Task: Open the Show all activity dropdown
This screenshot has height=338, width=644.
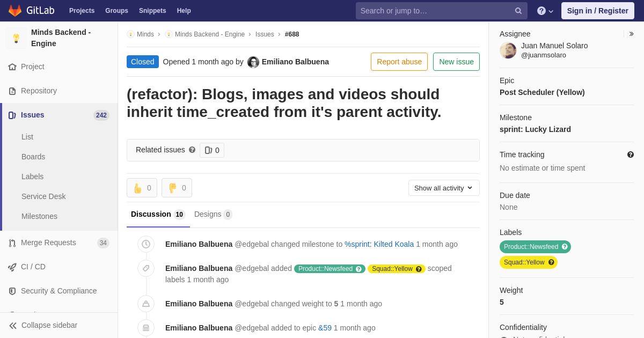Action: 443,188
